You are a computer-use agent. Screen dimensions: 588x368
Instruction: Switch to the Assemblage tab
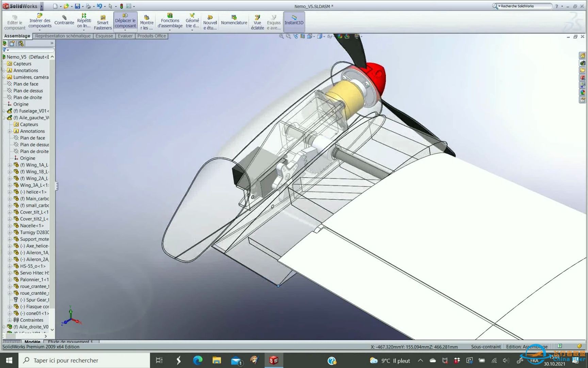[x=17, y=36]
